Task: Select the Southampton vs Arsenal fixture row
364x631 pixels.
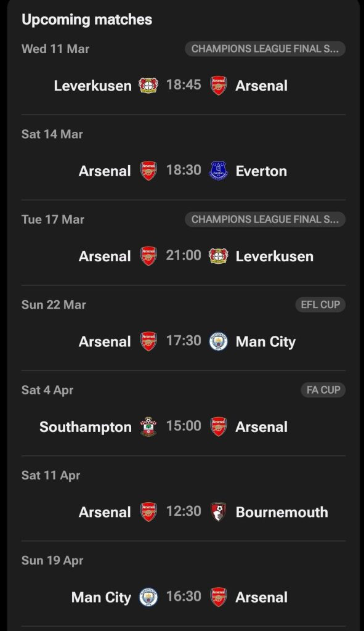Action: tap(182, 426)
